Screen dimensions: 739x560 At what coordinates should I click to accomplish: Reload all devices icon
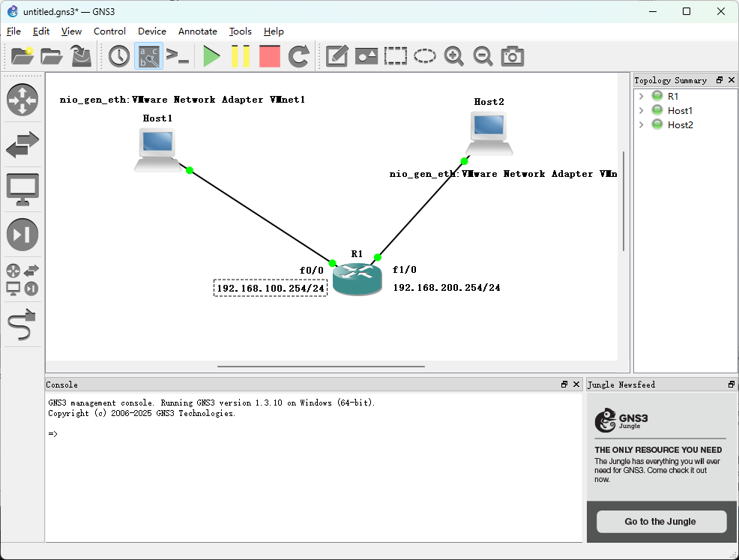coord(299,56)
